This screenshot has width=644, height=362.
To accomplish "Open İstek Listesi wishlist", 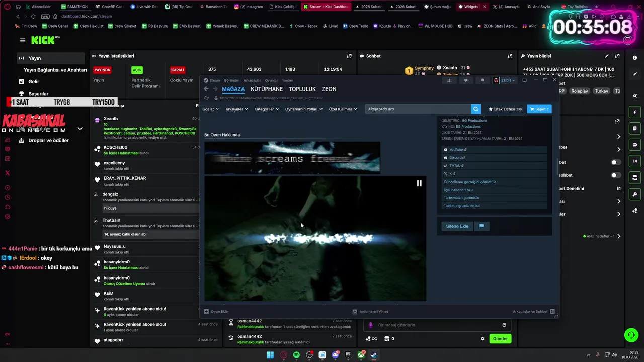I will click(505, 109).
